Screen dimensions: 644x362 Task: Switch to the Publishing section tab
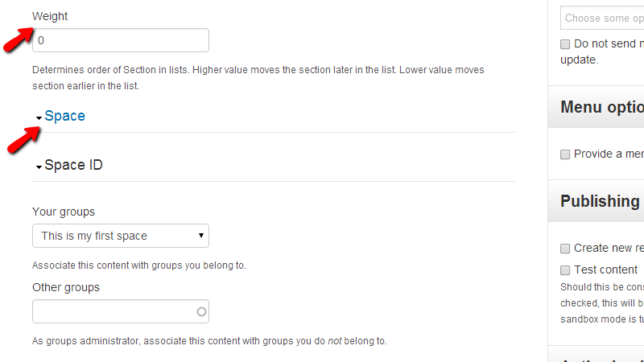point(600,201)
